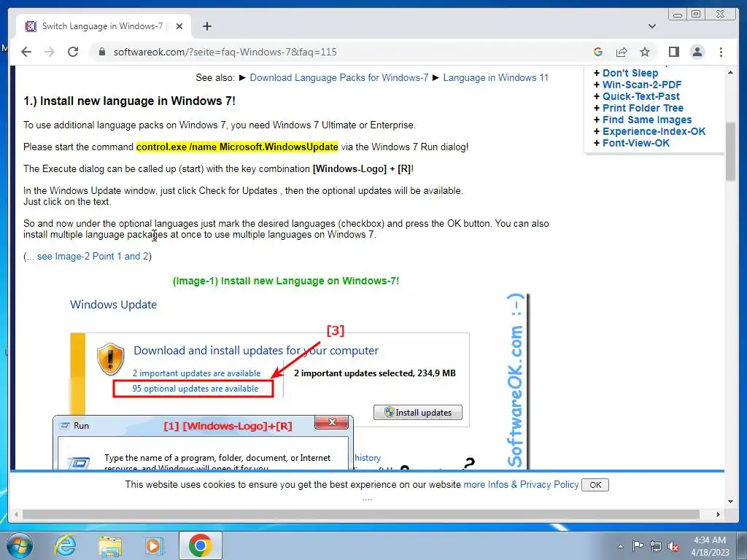Open a new browser tab
Viewport: 747px width, 560px height.
point(206,26)
